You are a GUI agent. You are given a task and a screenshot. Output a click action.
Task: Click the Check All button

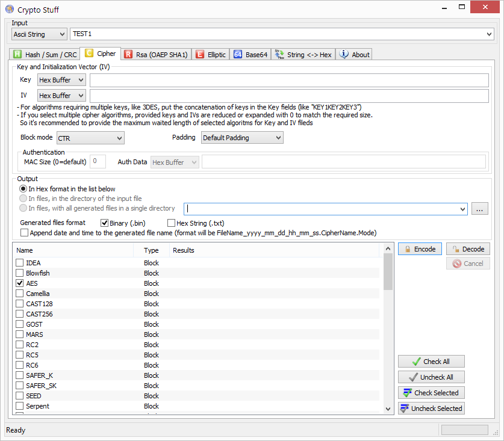coord(431,362)
